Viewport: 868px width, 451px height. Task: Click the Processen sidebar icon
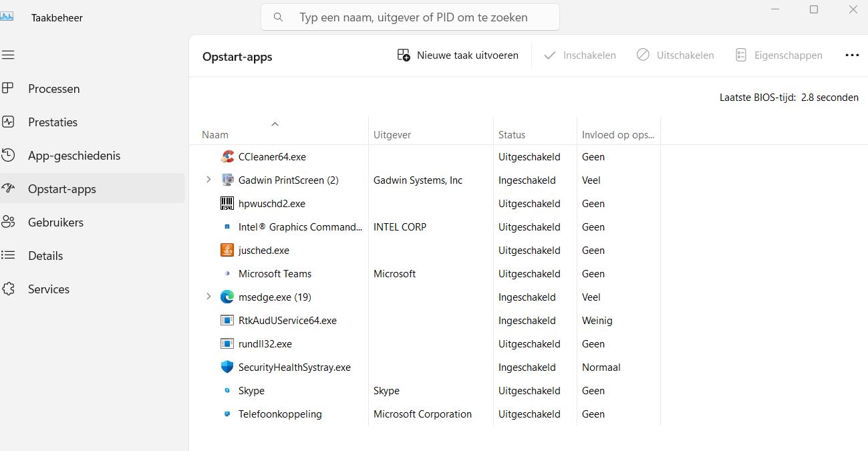[8, 88]
